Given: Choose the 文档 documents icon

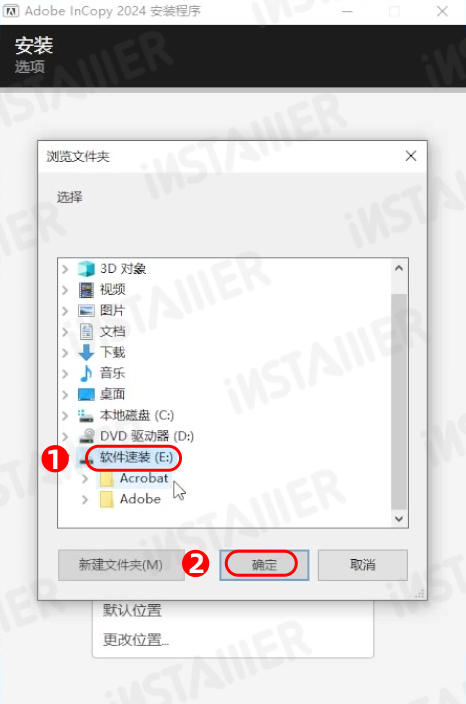Looking at the screenshot, I should pyautogui.click(x=86, y=331).
